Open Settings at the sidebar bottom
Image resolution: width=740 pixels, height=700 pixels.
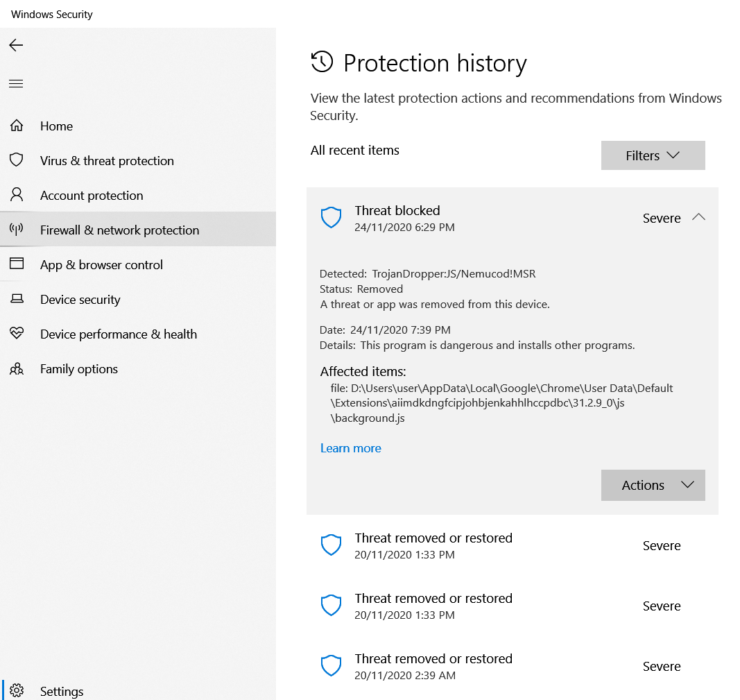[x=138, y=691]
